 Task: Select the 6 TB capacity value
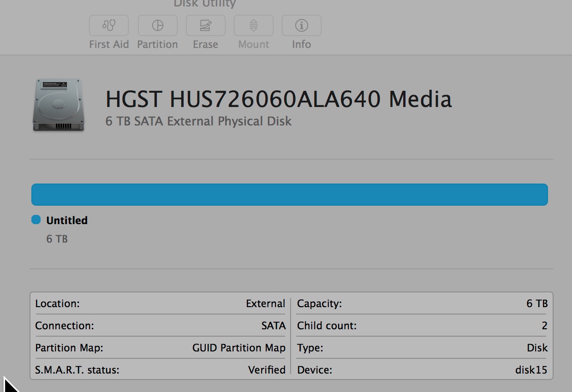click(x=537, y=303)
